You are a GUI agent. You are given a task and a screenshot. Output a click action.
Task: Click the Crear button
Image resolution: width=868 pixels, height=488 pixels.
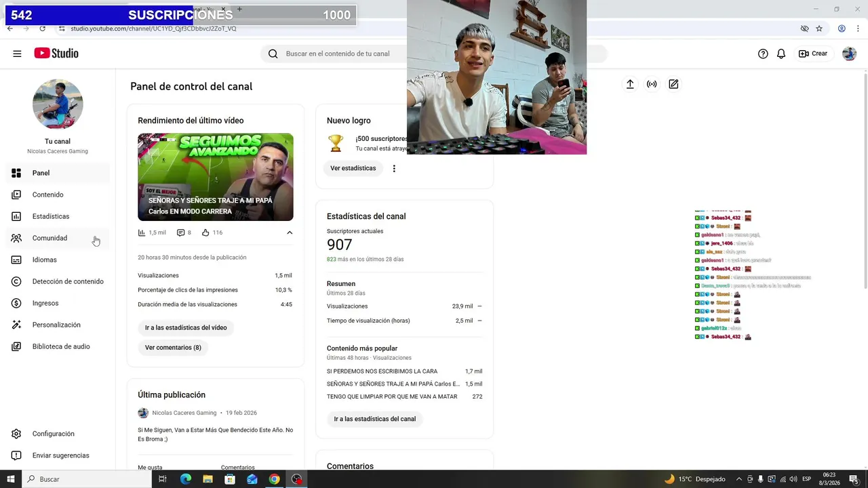click(813, 54)
